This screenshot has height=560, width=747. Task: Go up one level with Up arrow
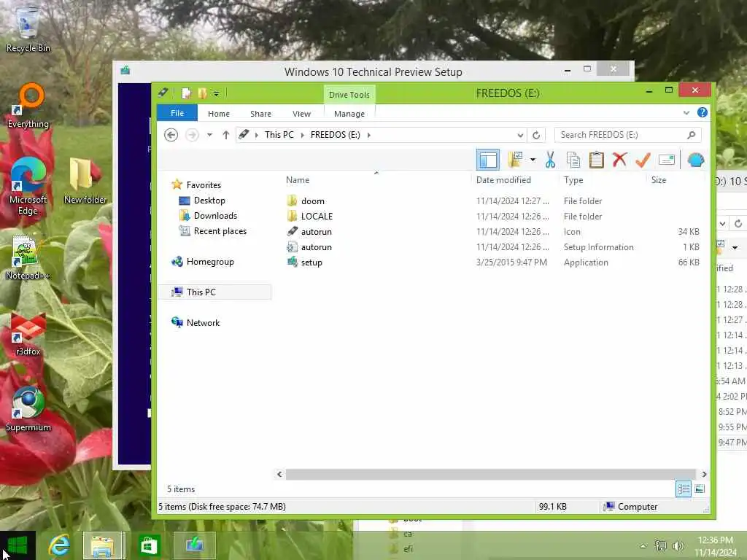226,135
